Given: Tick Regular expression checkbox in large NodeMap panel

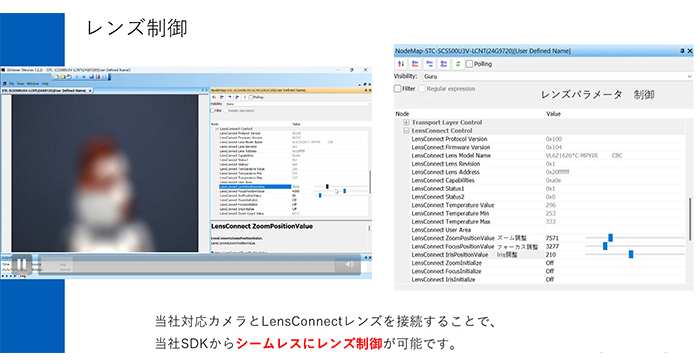Looking at the screenshot, I should (x=422, y=88).
